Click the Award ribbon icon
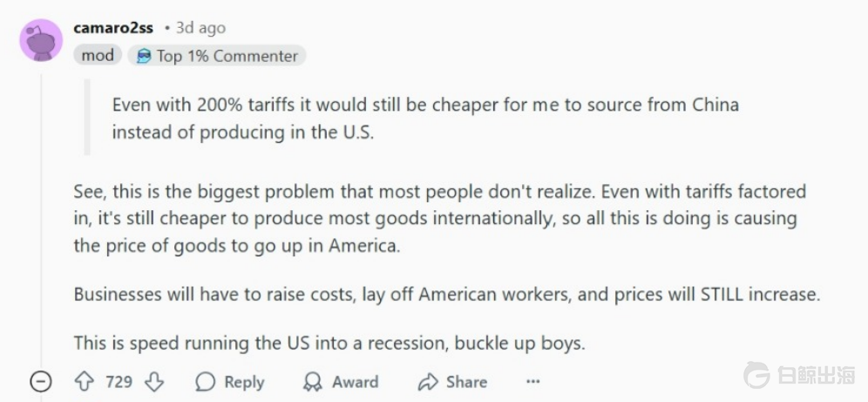 pyautogui.click(x=312, y=382)
